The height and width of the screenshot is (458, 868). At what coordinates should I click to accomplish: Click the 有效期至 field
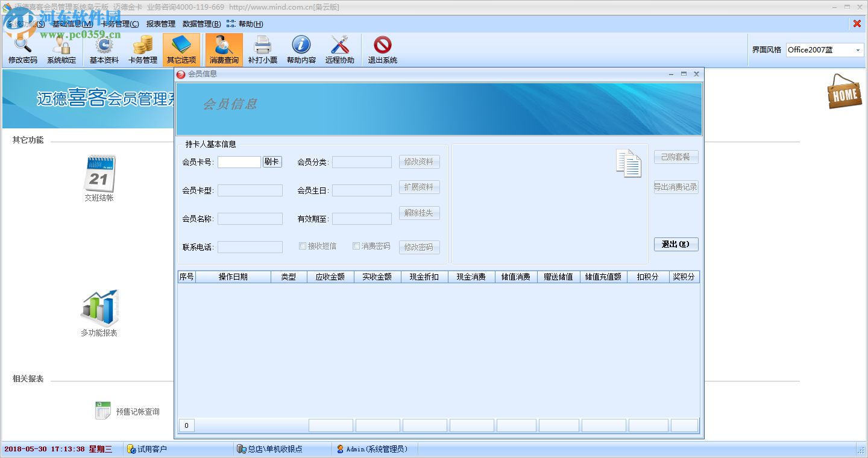(x=362, y=219)
